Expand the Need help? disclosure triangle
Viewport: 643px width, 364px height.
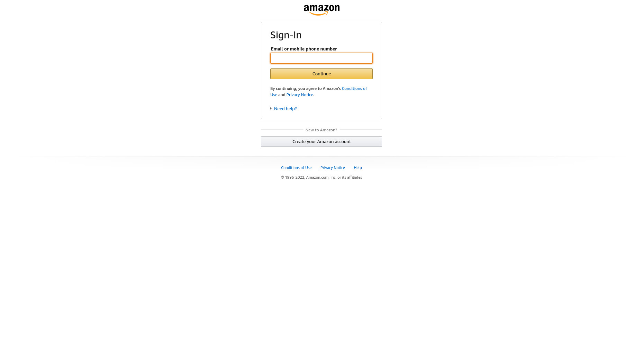tap(271, 109)
